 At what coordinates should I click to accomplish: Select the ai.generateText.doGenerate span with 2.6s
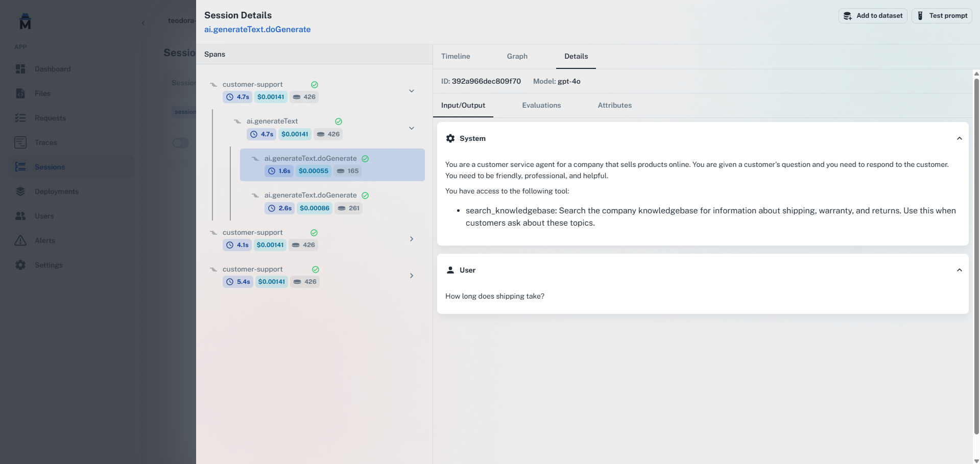point(332,202)
